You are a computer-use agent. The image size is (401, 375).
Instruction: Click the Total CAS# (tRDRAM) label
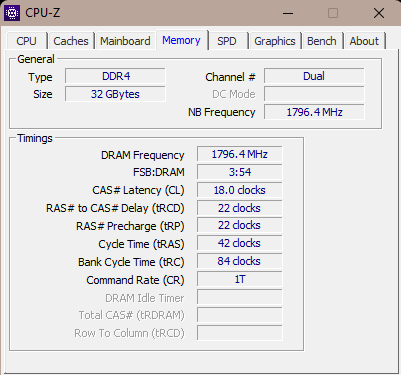tap(131, 315)
